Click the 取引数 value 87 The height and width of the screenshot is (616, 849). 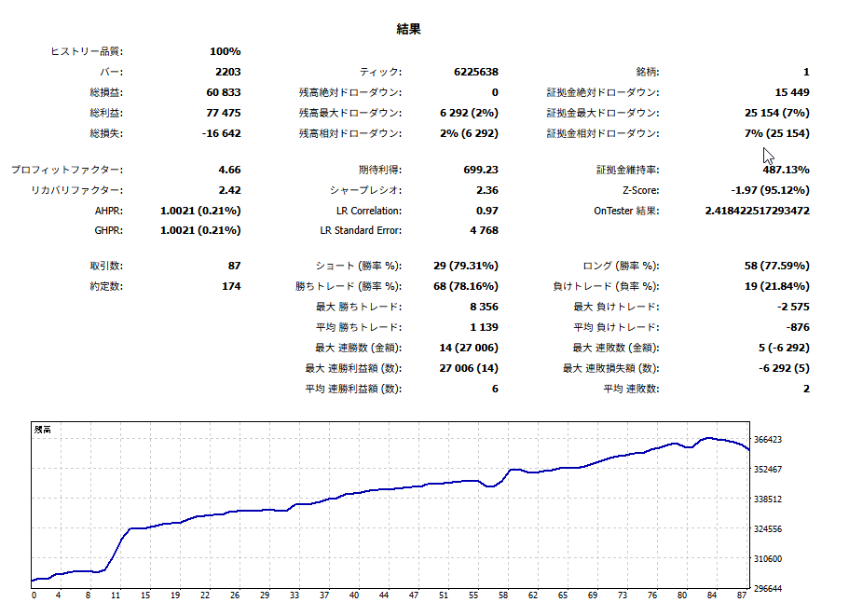(235, 266)
